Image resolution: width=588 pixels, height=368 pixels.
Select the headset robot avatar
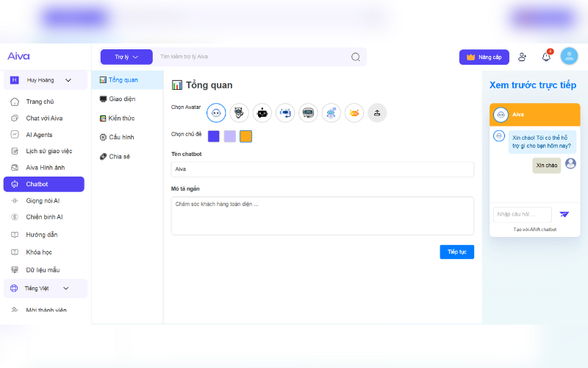[x=285, y=113]
